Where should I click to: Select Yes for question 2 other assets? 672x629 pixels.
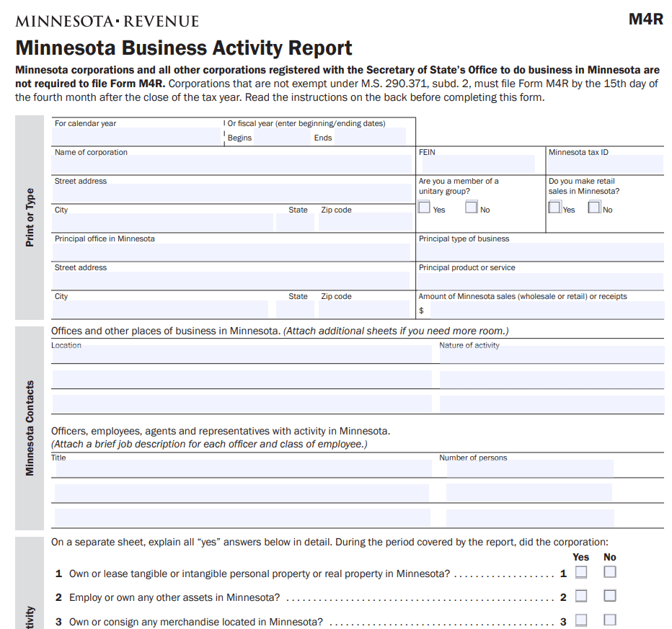coord(581,597)
